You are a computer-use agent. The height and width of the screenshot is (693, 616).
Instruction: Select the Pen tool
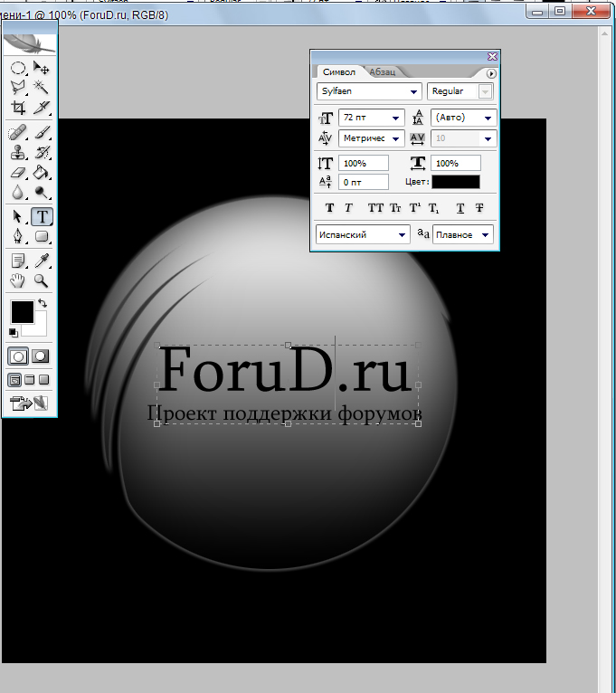18,236
